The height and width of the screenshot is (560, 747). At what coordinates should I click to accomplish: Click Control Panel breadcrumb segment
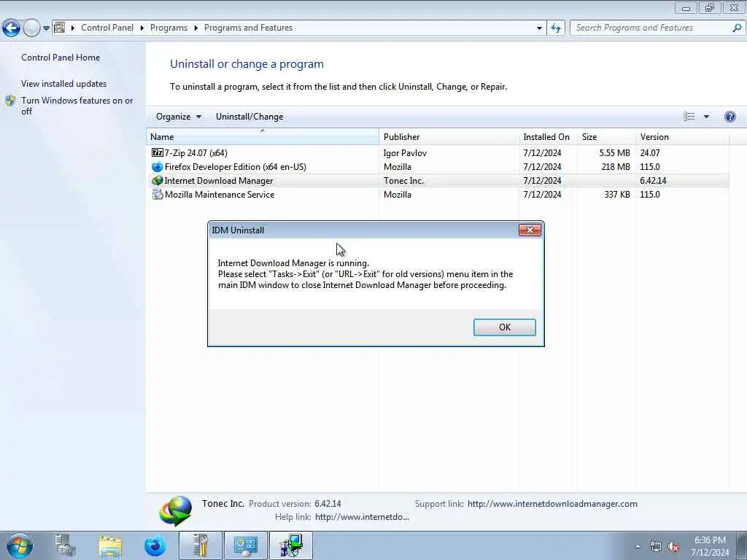[x=107, y=28]
